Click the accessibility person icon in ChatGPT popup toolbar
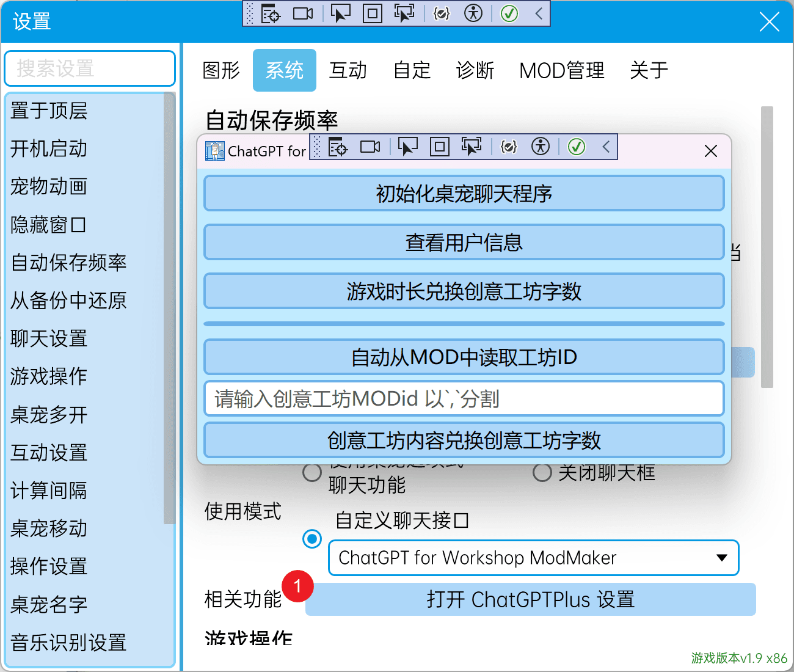This screenshot has height=672, width=794. click(x=541, y=147)
